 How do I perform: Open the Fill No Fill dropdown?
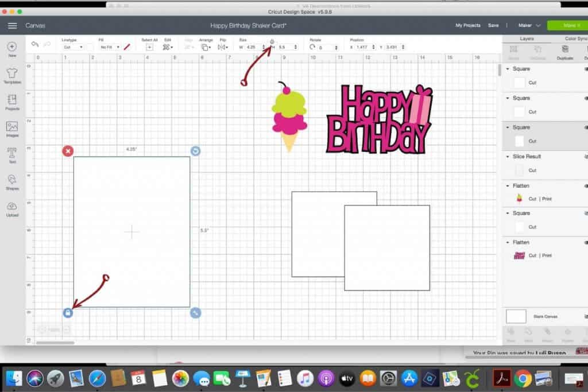coord(110,47)
